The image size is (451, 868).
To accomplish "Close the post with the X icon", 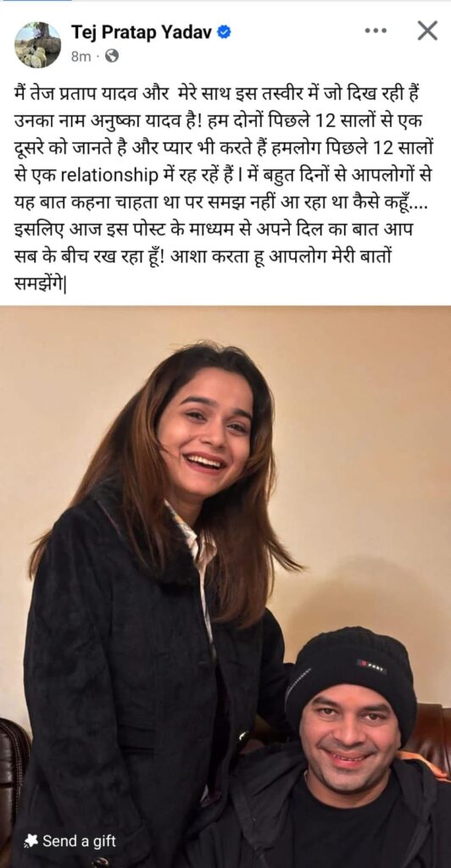I will click(427, 31).
